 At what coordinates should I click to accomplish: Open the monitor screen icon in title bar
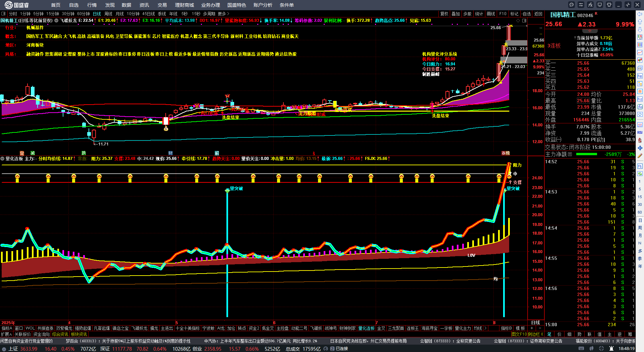click(600, 5)
